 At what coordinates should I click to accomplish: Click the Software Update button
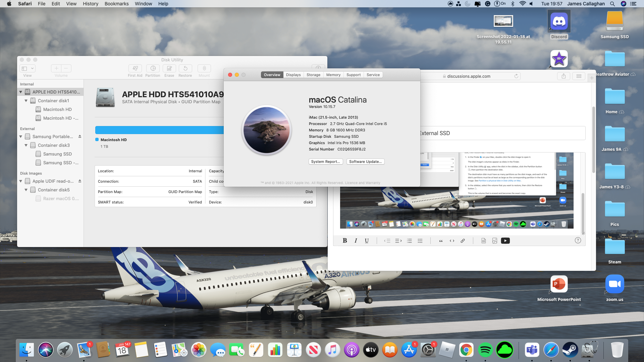tap(365, 162)
